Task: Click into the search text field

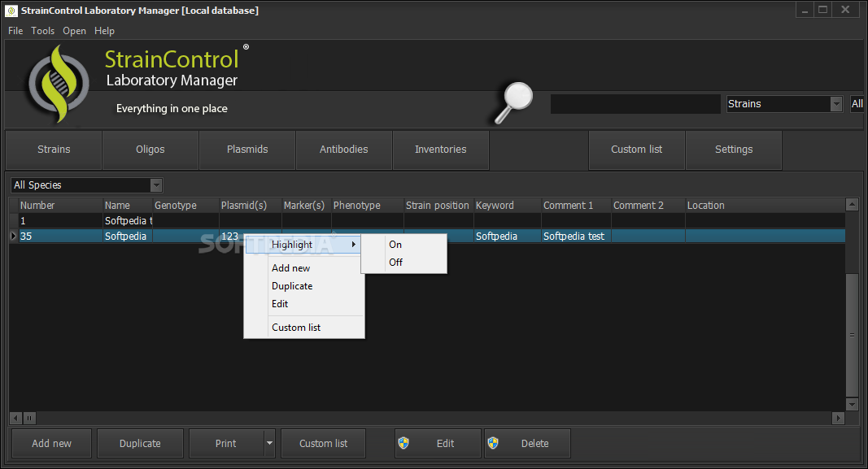Action: click(x=635, y=104)
